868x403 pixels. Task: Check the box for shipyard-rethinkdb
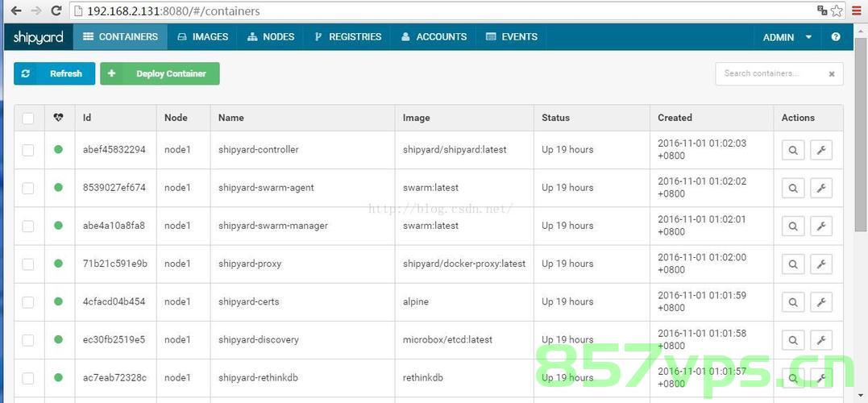pyautogui.click(x=27, y=378)
